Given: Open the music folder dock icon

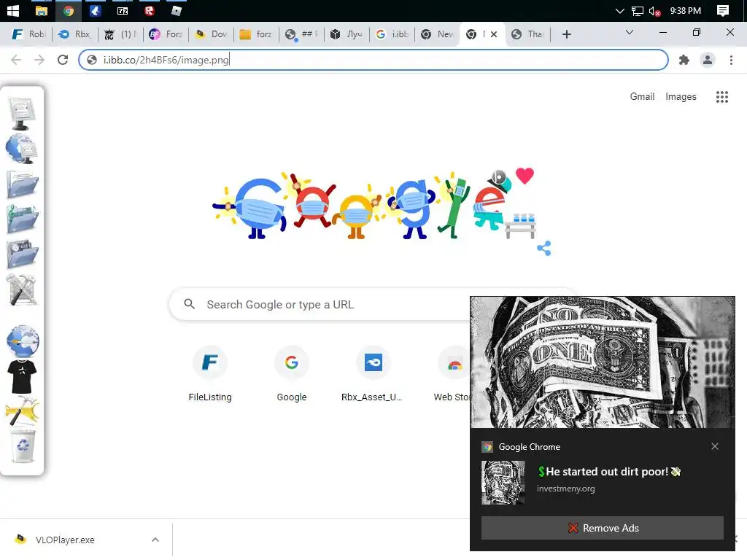Looking at the screenshot, I should [x=21, y=219].
